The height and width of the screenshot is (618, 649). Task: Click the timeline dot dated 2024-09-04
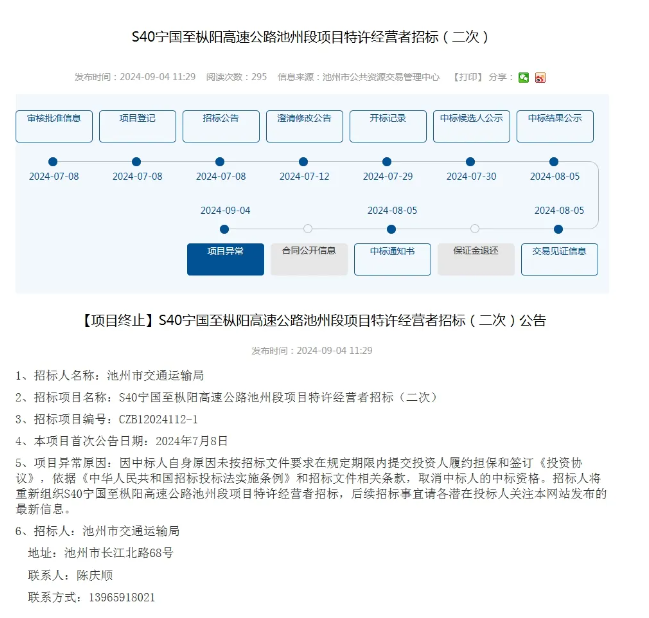[x=225, y=229]
